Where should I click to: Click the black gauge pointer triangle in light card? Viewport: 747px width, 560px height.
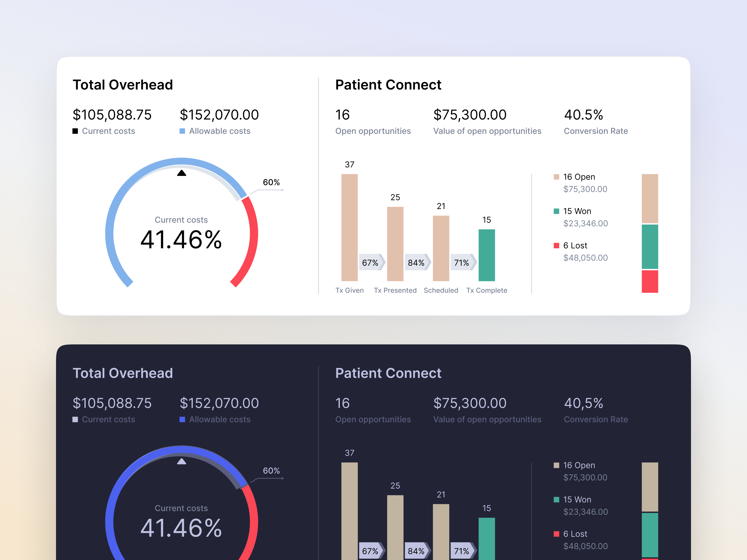(x=182, y=173)
